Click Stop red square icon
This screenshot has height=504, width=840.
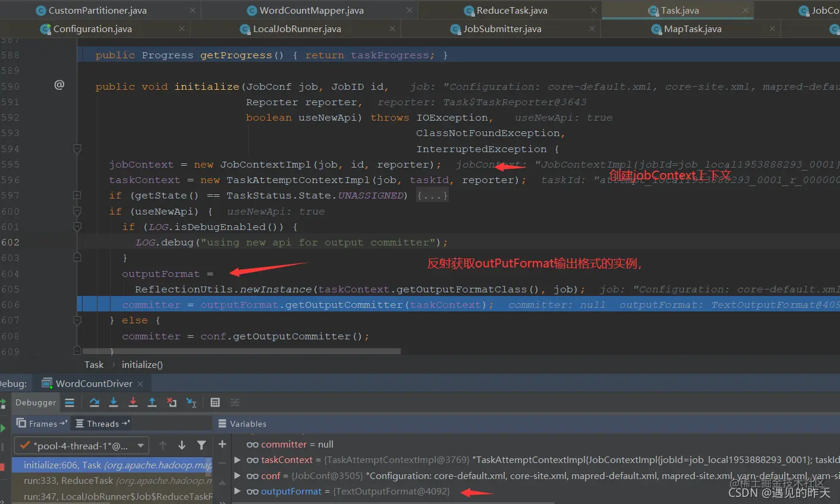pos(2,467)
